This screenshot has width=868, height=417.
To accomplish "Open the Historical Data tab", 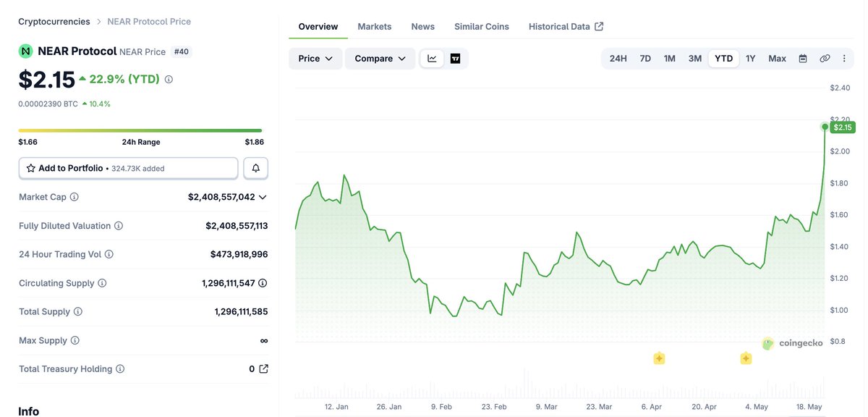I will click(566, 27).
